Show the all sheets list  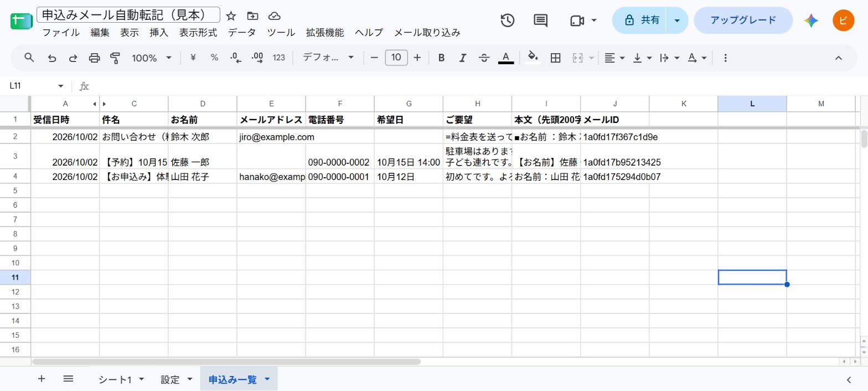pos(68,379)
